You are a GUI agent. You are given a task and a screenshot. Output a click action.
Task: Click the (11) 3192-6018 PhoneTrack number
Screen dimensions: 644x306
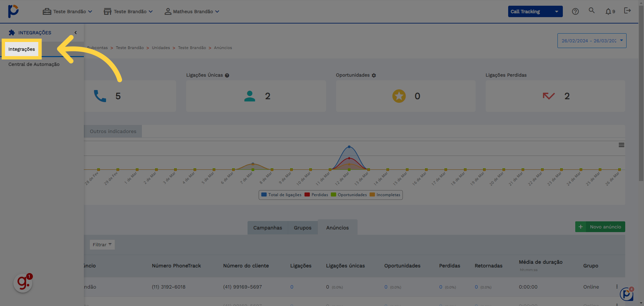[169, 287]
